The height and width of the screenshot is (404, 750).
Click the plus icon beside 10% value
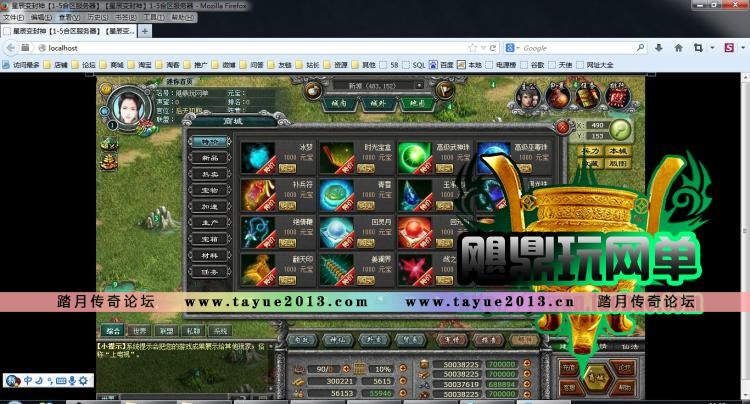click(403, 368)
